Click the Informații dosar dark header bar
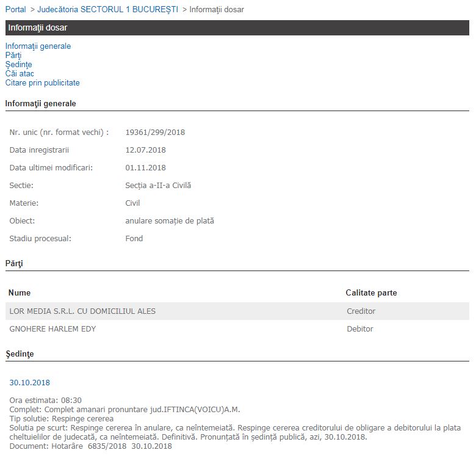 pyautogui.click(x=237, y=27)
